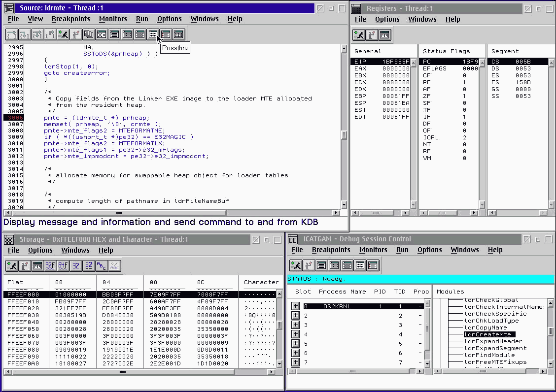Expand slot 8 OS2KRNL process row

click(295, 306)
